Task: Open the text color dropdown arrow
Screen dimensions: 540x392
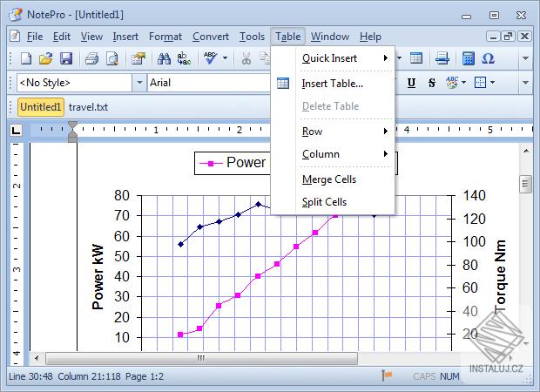Action: 463,83
